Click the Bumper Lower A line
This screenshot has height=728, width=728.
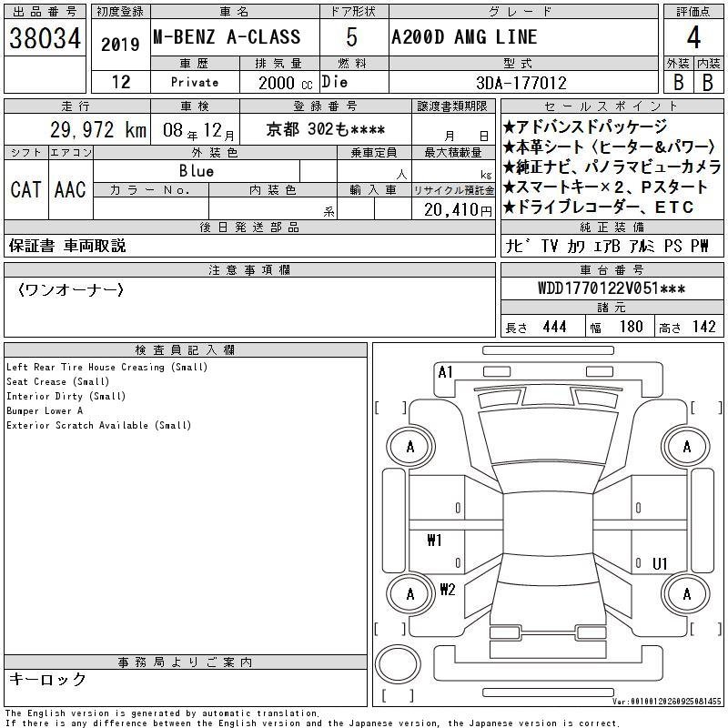pos(45,411)
